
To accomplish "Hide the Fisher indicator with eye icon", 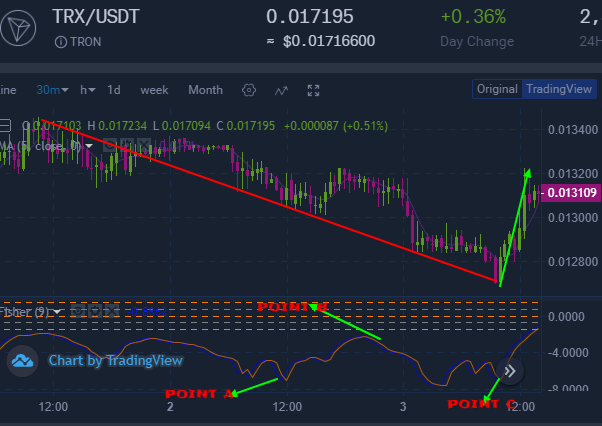I will (x=78, y=311).
